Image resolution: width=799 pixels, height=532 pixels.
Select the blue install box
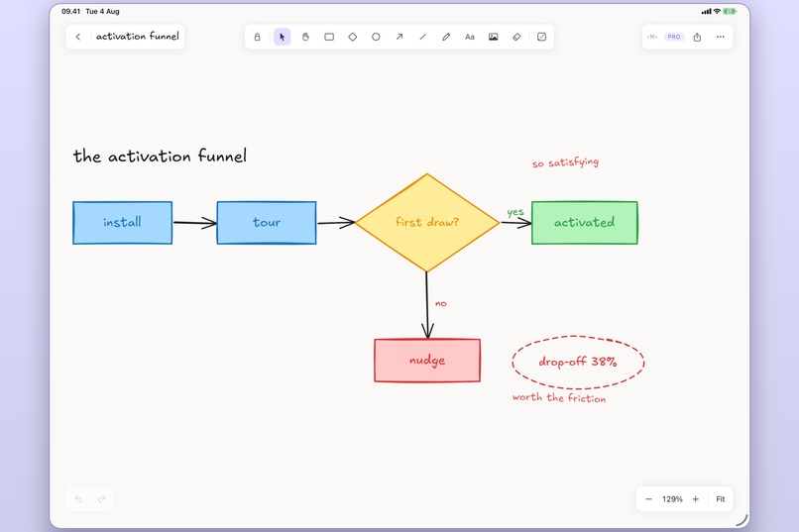[x=122, y=223]
